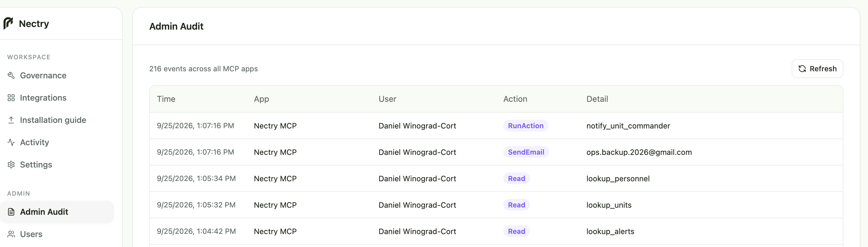Click the Admin Audit page heading
868x247 pixels.
point(176,26)
